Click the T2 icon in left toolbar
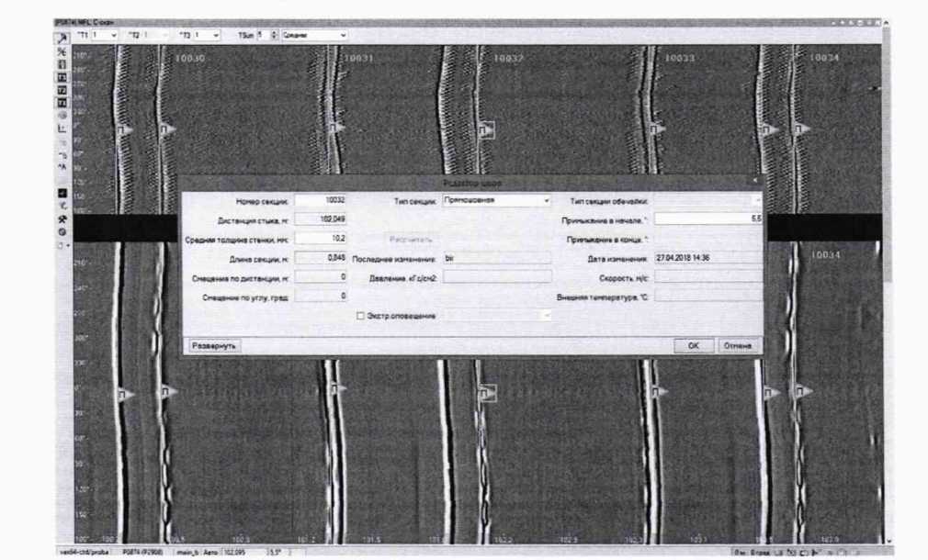 click(x=62, y=91)
